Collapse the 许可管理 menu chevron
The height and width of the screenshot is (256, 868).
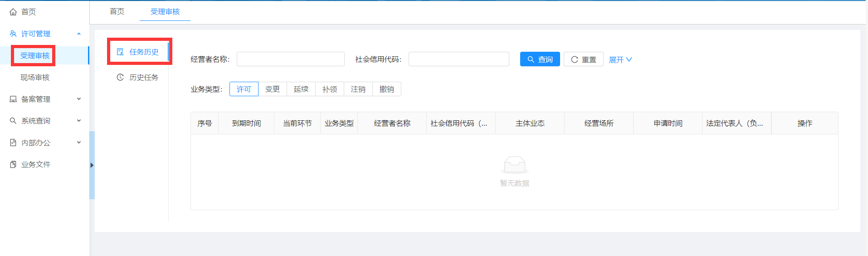[79, 34]
